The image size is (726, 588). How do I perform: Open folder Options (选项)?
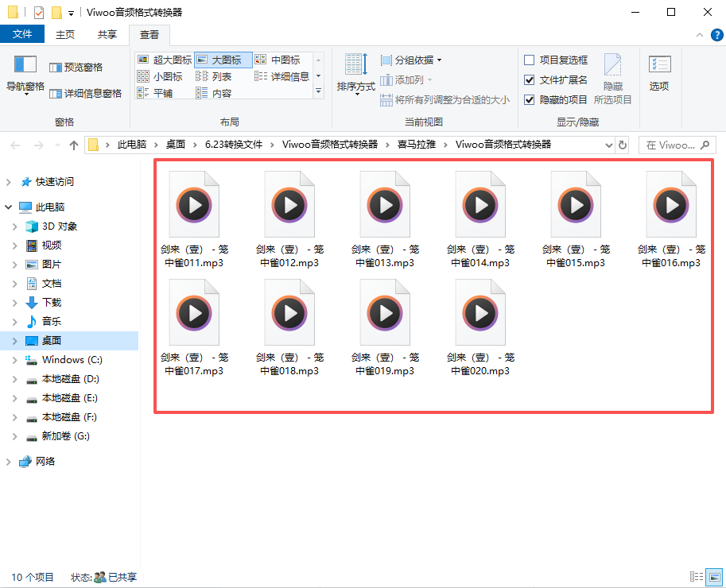pyautogui.click(x=659, y=74)
